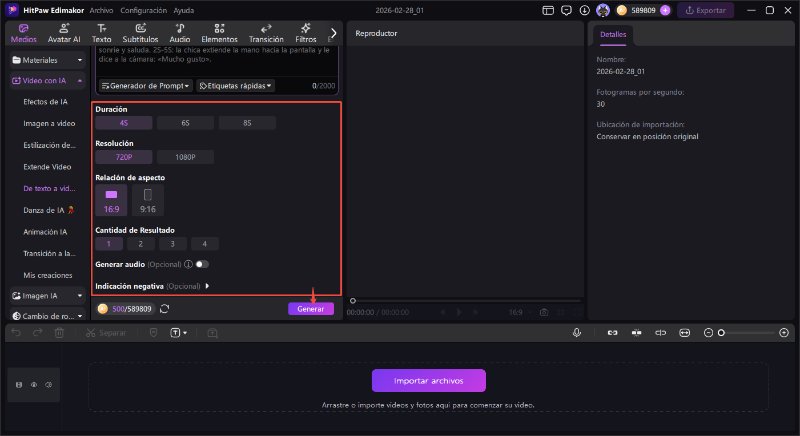Open the Elementos tab

click(x=219, y=33)
